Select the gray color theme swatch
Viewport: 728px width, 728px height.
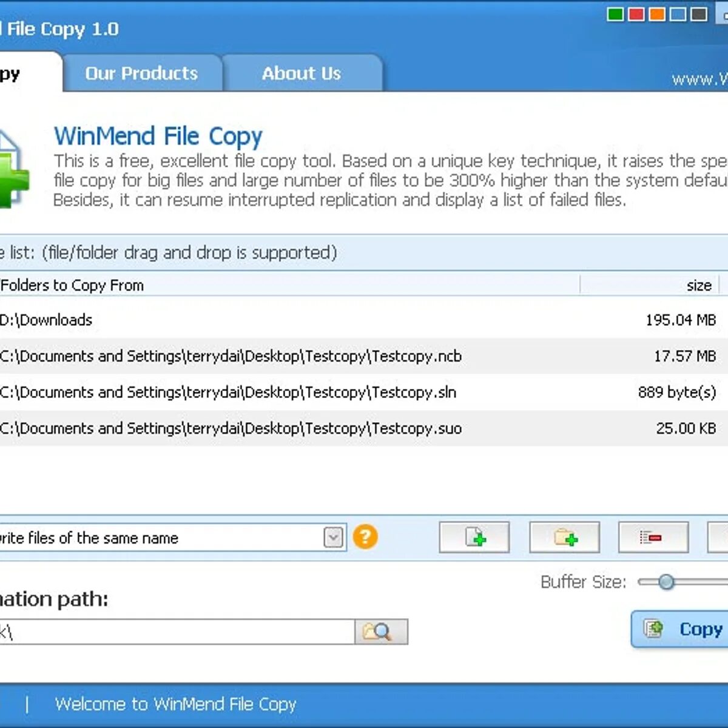699,14
